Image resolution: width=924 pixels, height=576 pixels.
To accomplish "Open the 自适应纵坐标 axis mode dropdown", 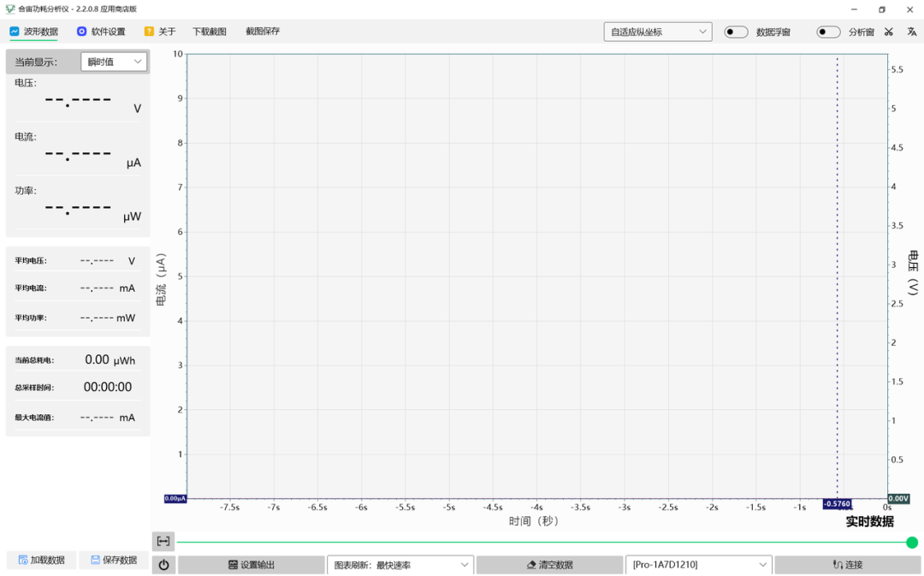I will coord(657,31).
